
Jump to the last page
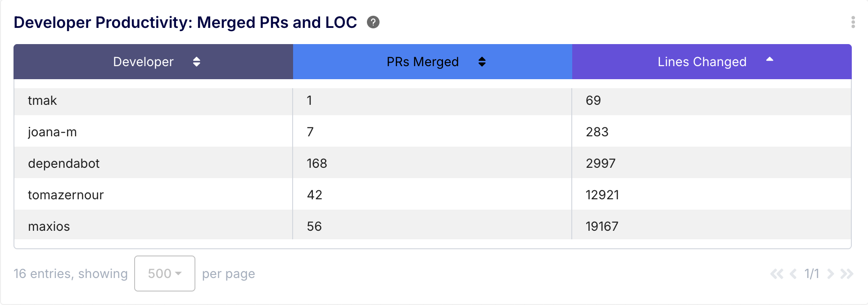(847, 274)
